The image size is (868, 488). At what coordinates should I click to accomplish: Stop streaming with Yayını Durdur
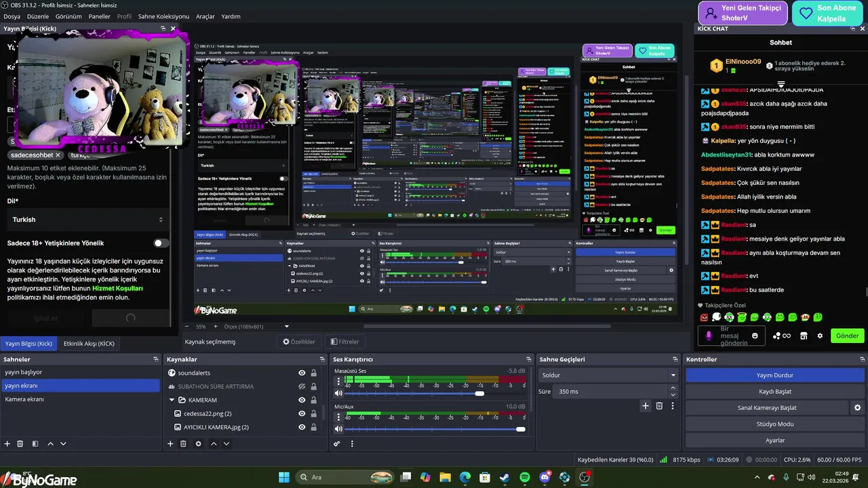coord(775,375)
